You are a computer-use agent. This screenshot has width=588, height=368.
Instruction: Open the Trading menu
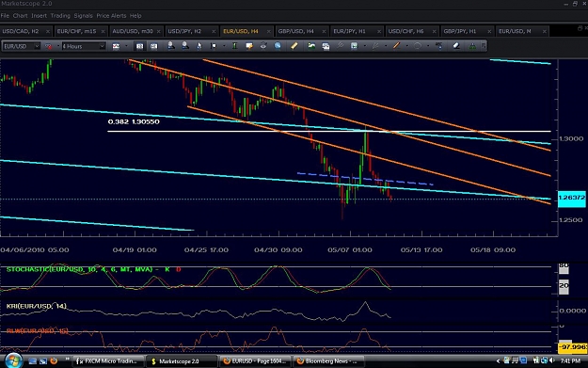click(60, 16)
